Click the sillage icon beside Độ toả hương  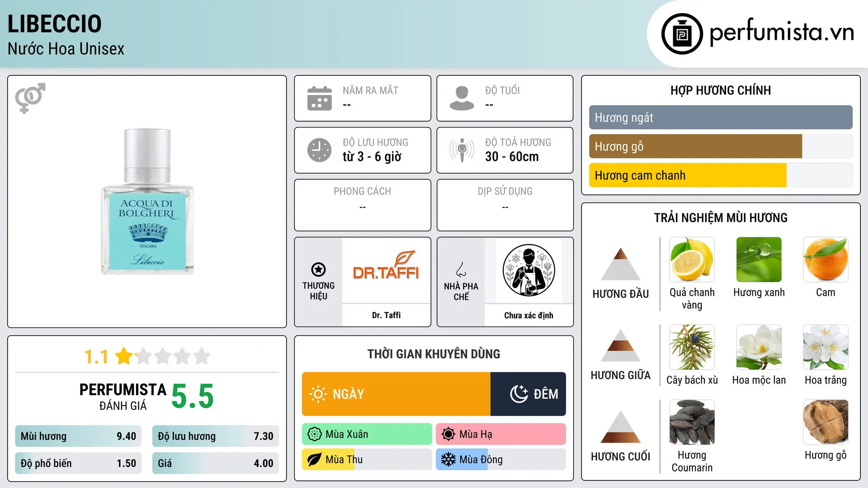tap(462, 150)
